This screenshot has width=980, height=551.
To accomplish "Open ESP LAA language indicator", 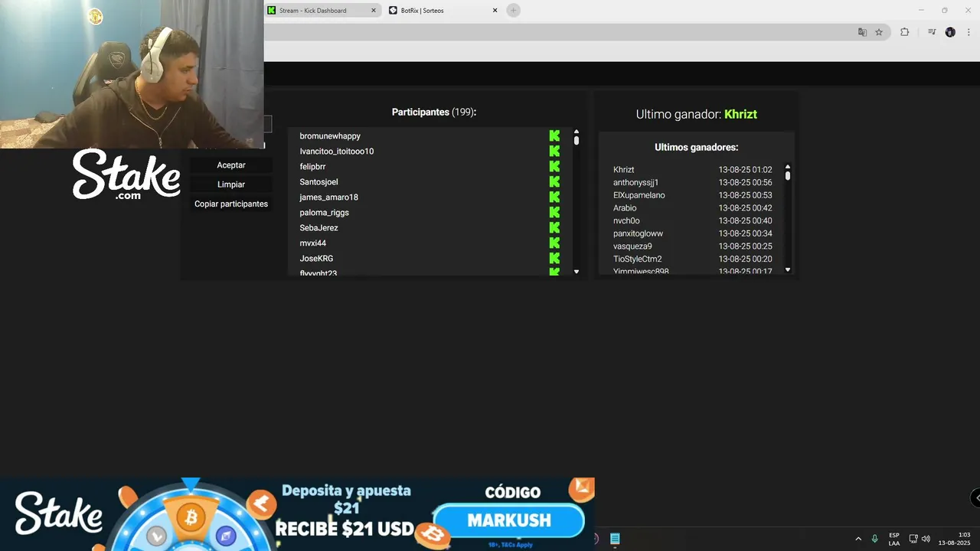I will point(894,539).
